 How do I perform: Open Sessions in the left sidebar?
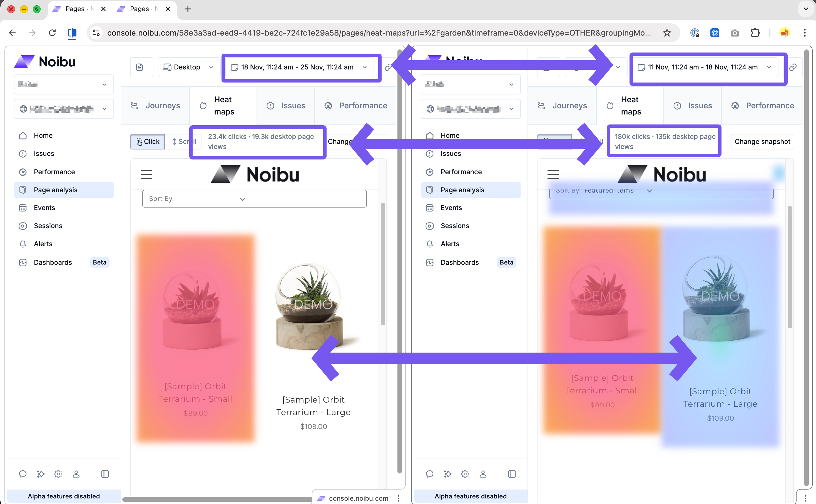point(48,226)
